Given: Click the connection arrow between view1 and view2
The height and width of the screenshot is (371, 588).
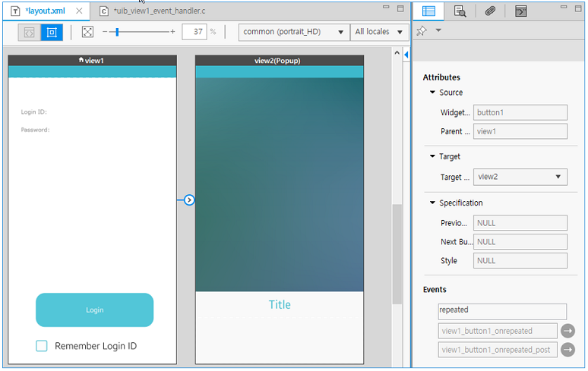Looking at the screenshot, I should point(189,200).
